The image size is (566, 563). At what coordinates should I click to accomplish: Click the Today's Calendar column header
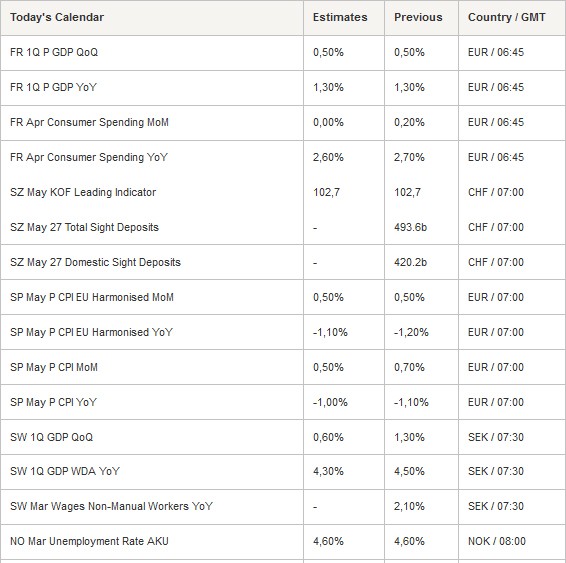(57, 17)
